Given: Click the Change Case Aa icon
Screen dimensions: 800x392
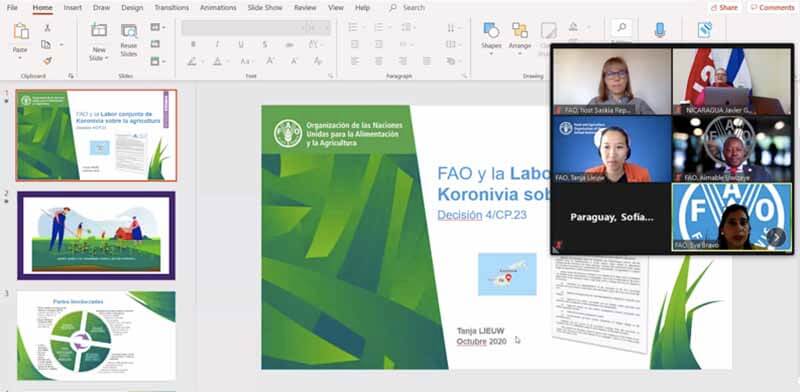Looking at the screenshot, I should click(245, 61).
